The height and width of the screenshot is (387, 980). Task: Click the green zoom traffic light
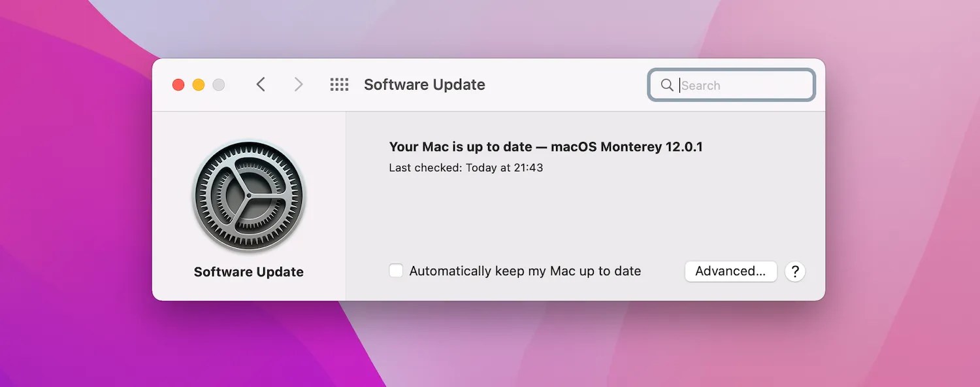[219, 84]
